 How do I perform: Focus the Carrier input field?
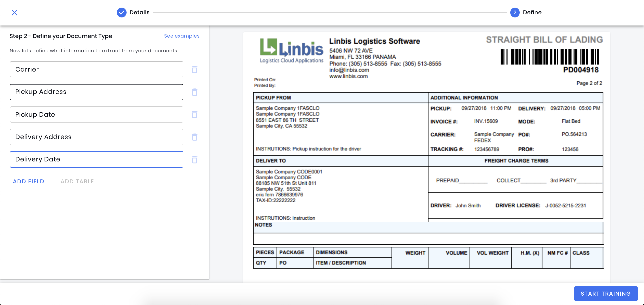pyautogui.click(x=97, y=70)
